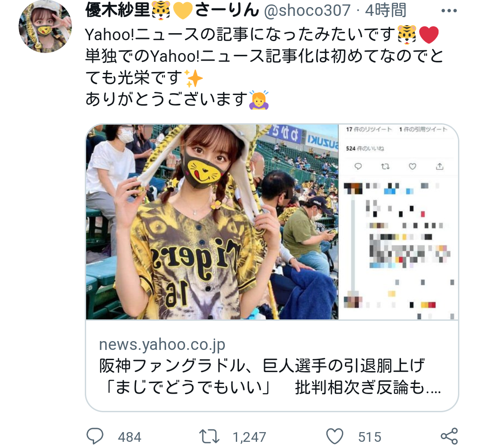Click the reply speech bubble icon

[95, 436]
